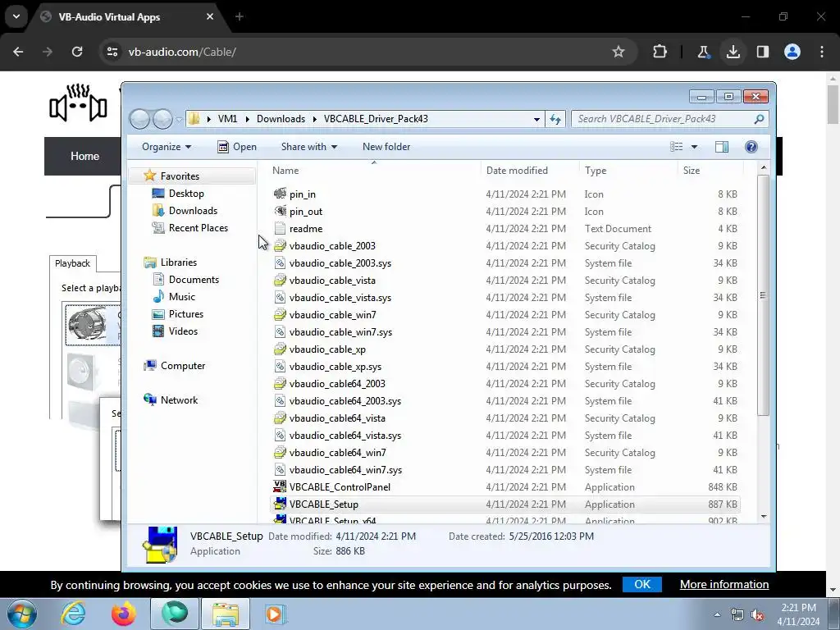
Task: Show the preview pane in Explorer
Action: [x=722, y=147]
